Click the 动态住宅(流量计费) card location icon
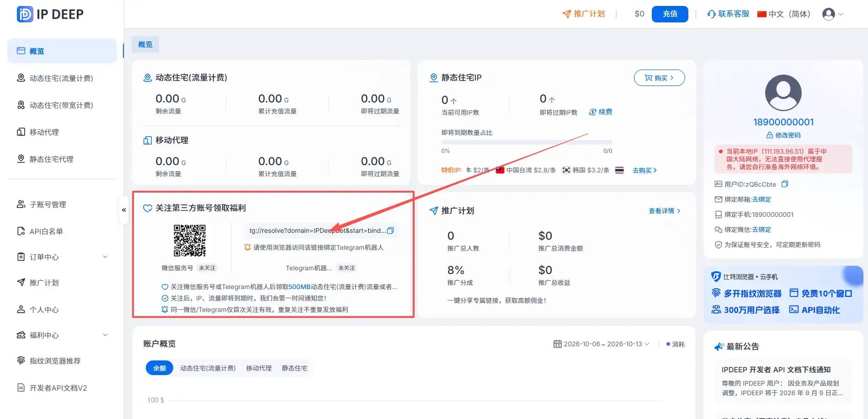This screenshot has width=868, height=419. click(147, 78)
